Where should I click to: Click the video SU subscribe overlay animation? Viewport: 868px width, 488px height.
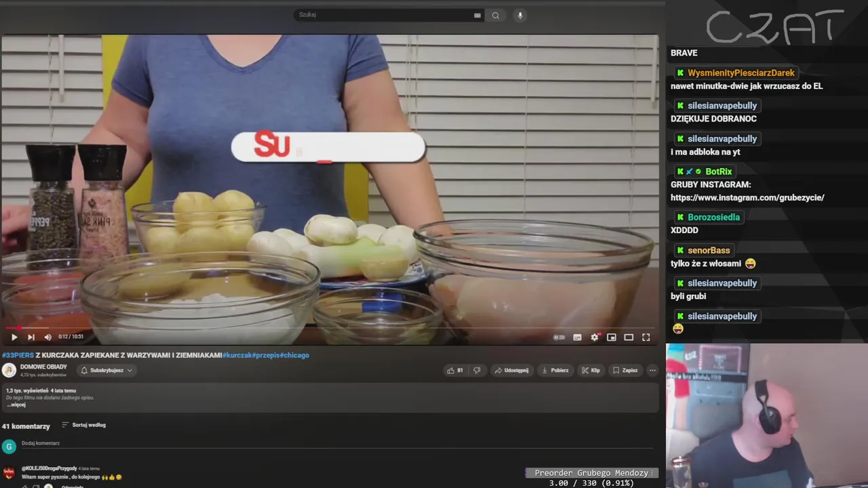tap(328, 146)
